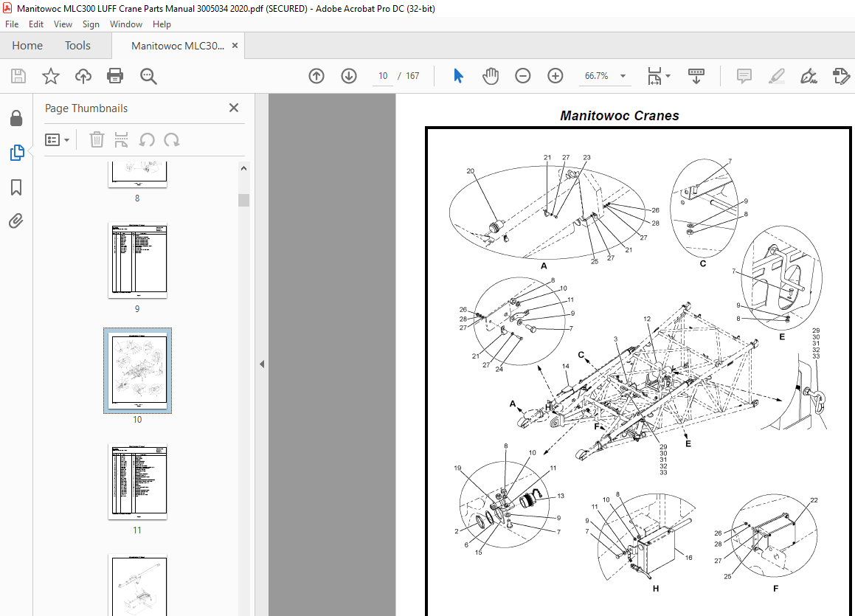Open the View menu
The width and height of the screenshot is (855, 616).
63,24
